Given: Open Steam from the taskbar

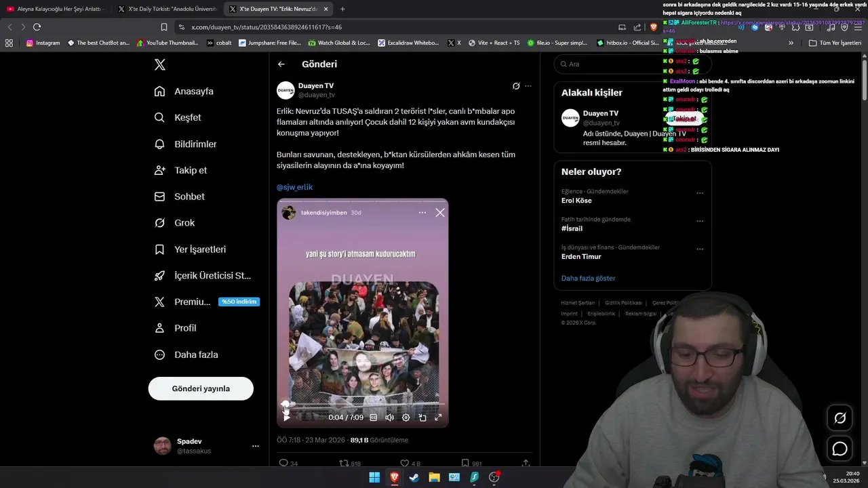Looking at the screenshot, I should 414,478.
